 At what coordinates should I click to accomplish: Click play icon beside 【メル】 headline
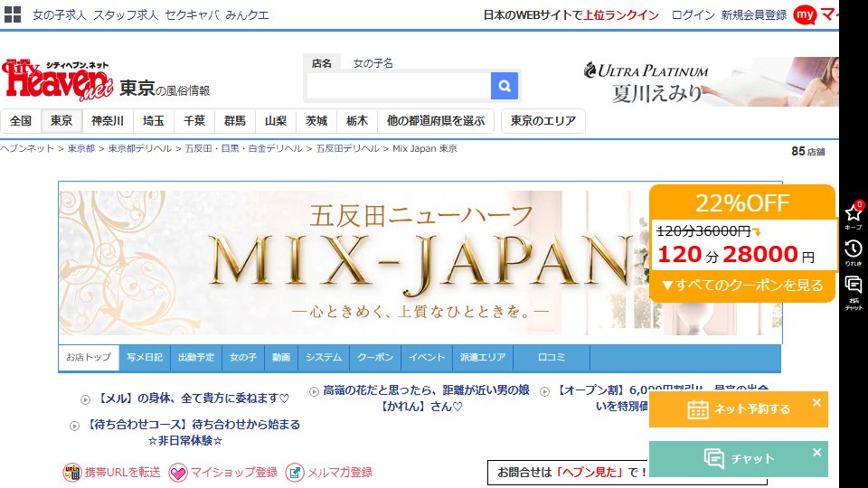pyautogui.click(x=85, y=399)
